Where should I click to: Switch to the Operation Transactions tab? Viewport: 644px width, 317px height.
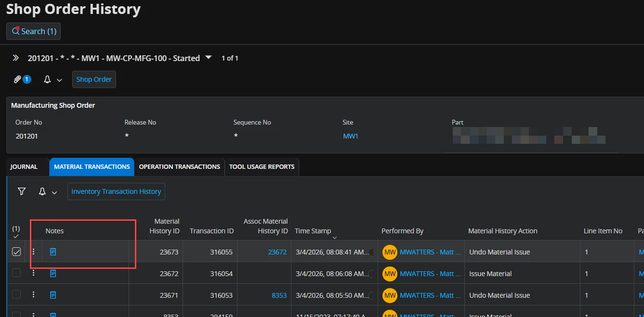tap(179, 167)
